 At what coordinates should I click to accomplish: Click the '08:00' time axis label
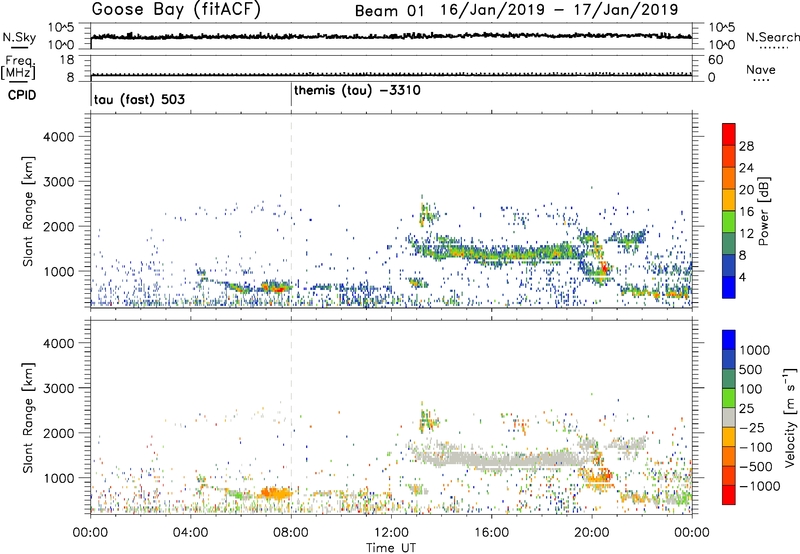tap(291, 533)
